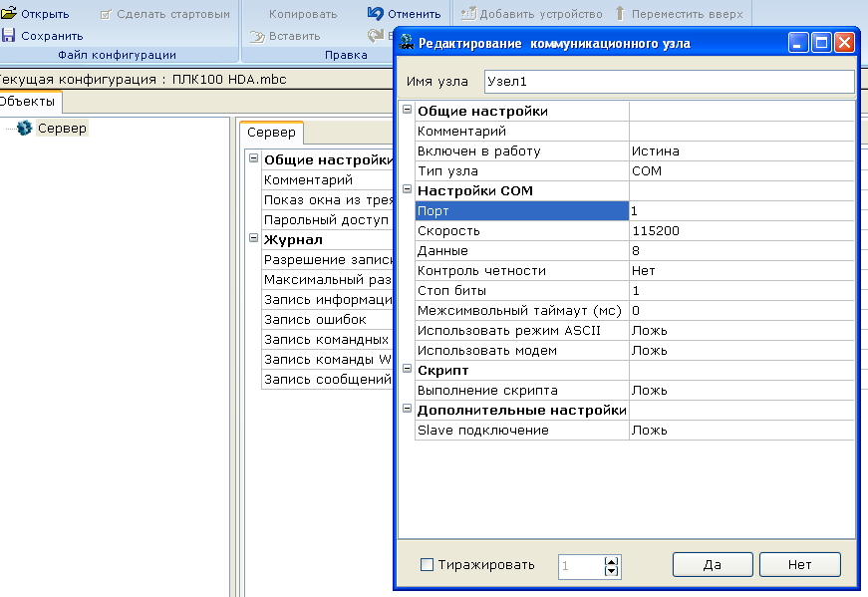Increase the Тиражировать count spinner

pyautogui.click(x=612, y=560)
